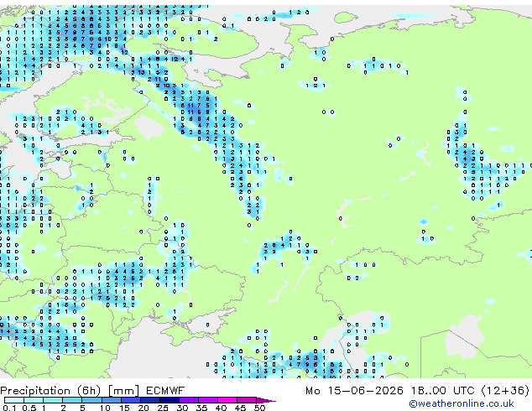Click the 0.5–1 mm legend color box
532x411 pixels.
(x=34, y=400)
